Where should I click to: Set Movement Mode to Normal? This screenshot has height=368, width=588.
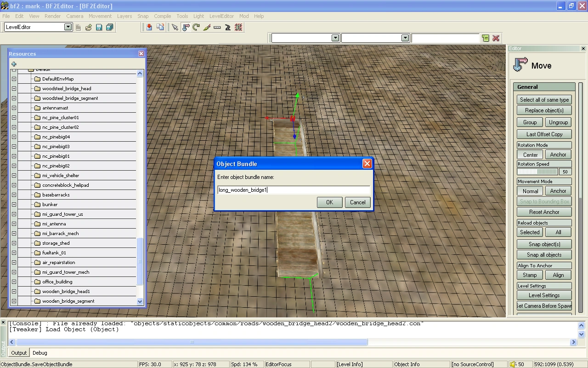tap(530, 191)
